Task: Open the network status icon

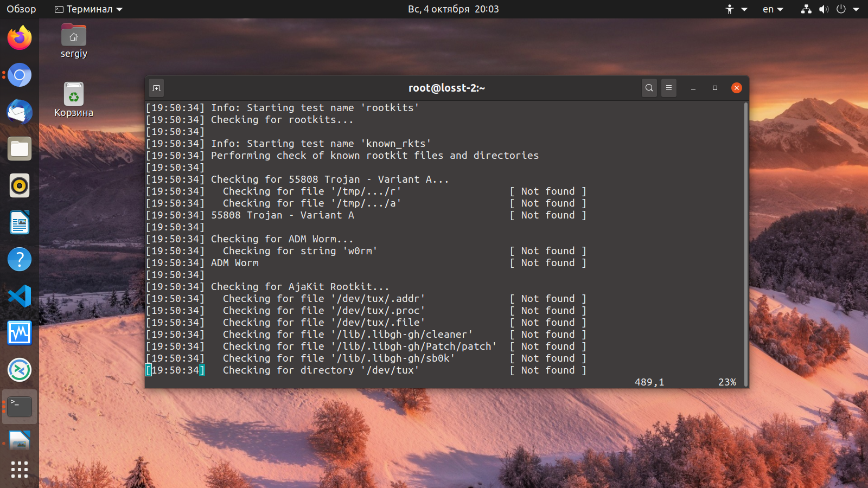Action: click(x=807, y=9)
